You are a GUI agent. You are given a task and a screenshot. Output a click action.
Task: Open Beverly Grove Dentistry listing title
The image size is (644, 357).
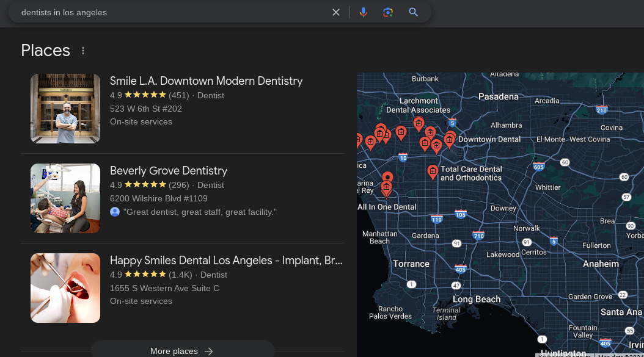pos(169,171)
